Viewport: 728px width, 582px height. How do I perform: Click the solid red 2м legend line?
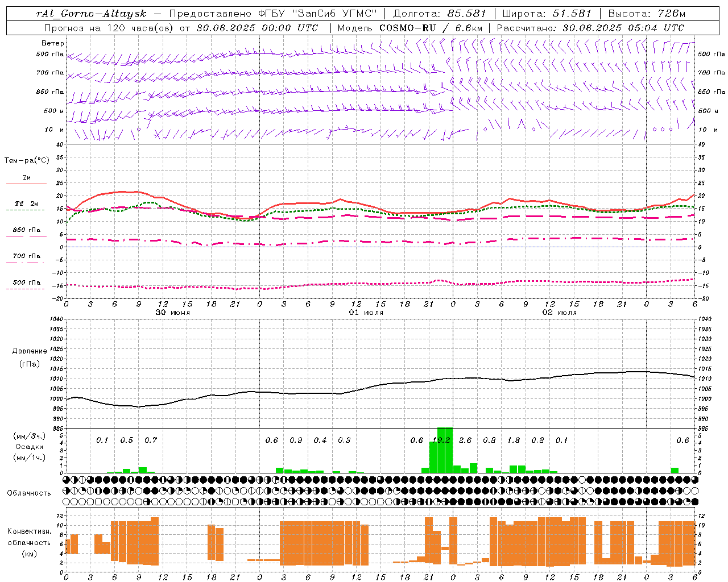click(26, 184)
